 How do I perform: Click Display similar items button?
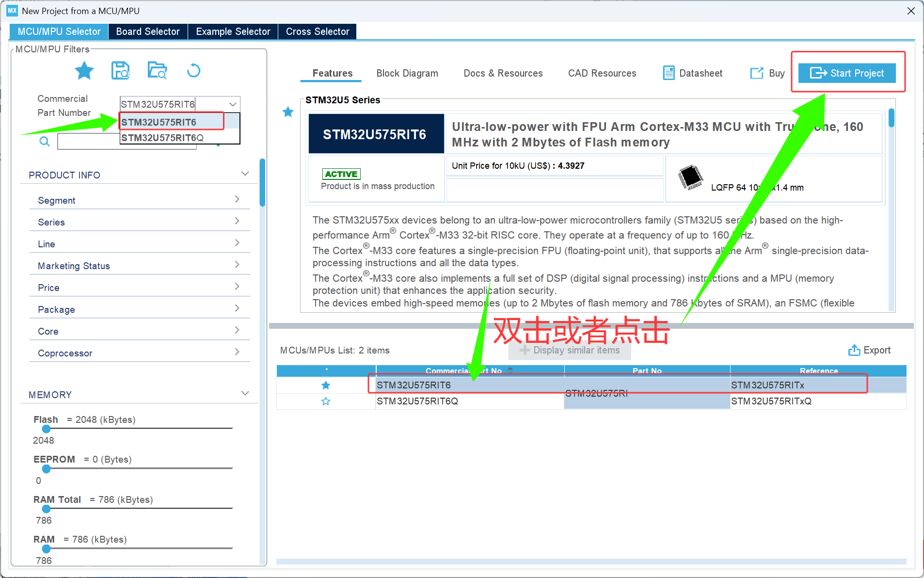pyautogui.click(x=570, y=350)
